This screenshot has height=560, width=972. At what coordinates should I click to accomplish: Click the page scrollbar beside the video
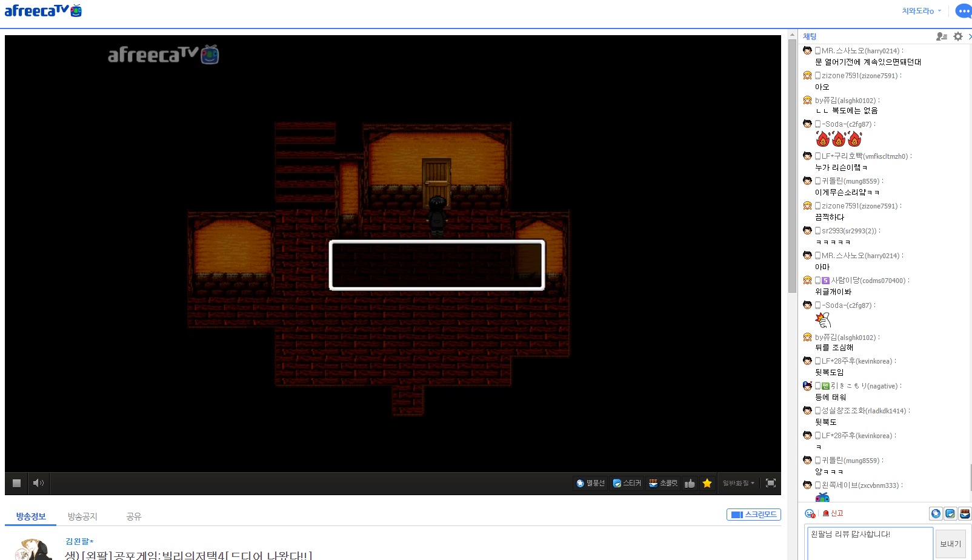tap(792, 166)
